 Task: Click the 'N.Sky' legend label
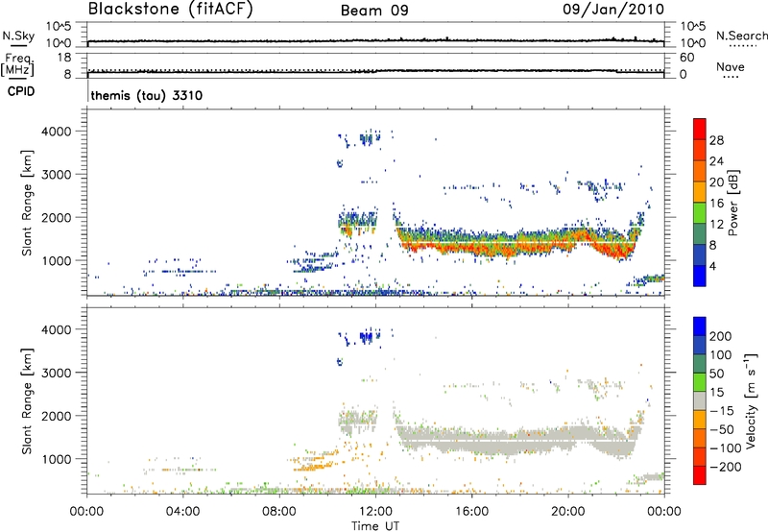point(18,36)
